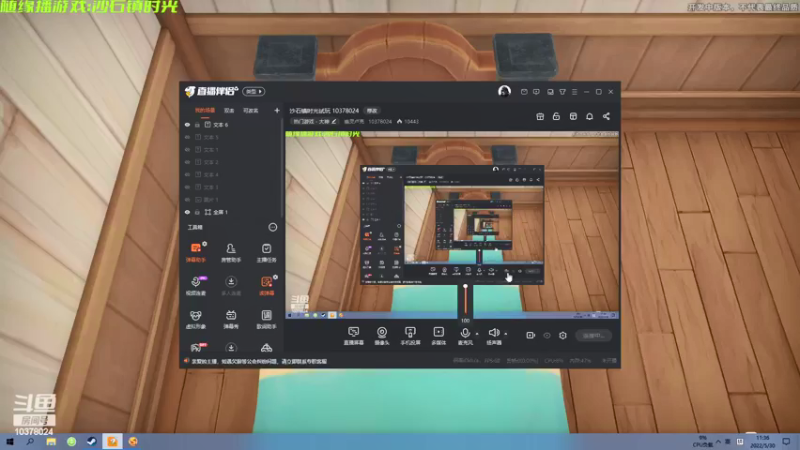
Task: Open the hamburger menu in title bar
Action: point(574,92)
